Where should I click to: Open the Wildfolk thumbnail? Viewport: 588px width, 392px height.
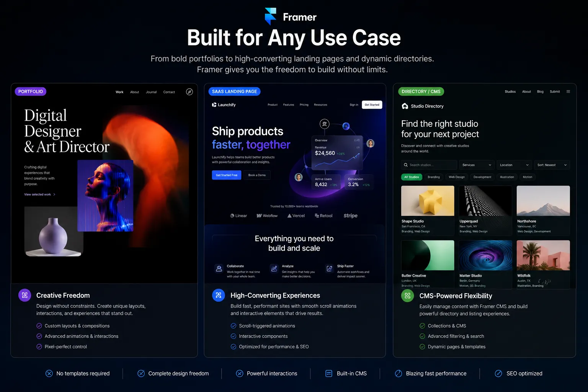pyautogui.click(x=543, y=255)
